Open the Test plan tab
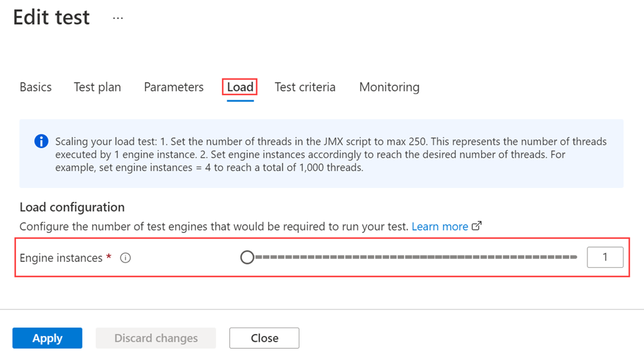This screenshot has height=361, width=644. pos(97,87)
